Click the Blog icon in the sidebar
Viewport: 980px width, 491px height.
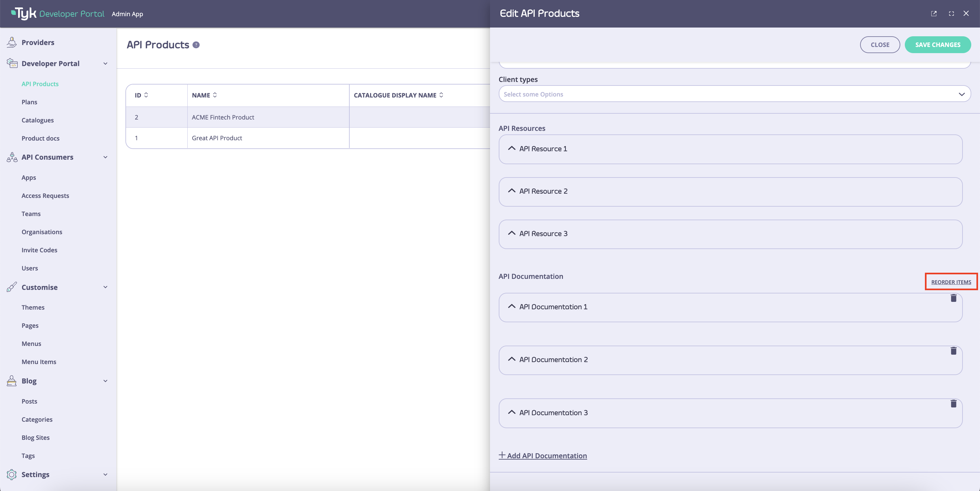[x=11, y=381]
